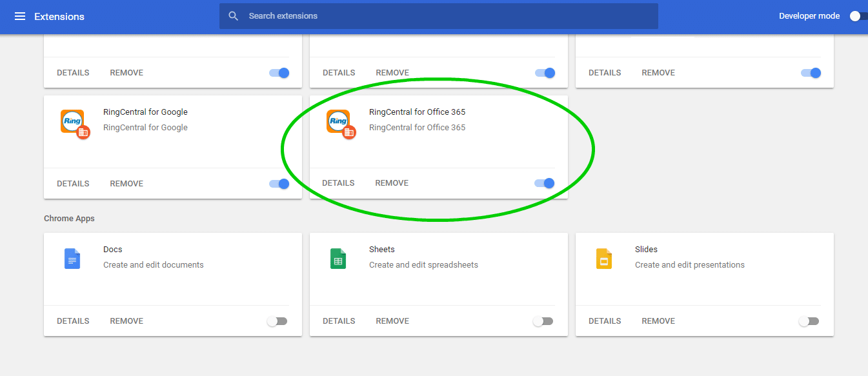The image size is (868, 376).
Task: Click the RingCentral for Office 365 icon
Action: tap(340, 123)
